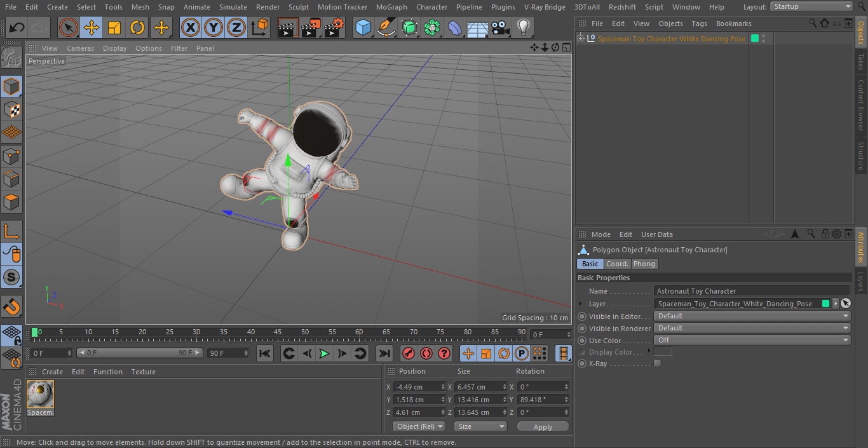
Task: Toggle Y axis lock
Action: click(214, 27)
